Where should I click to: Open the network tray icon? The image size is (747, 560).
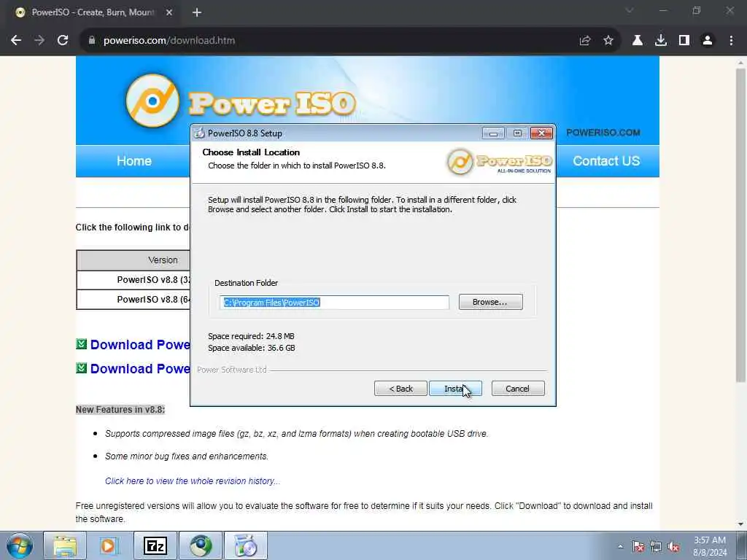[x=656, y=547]
